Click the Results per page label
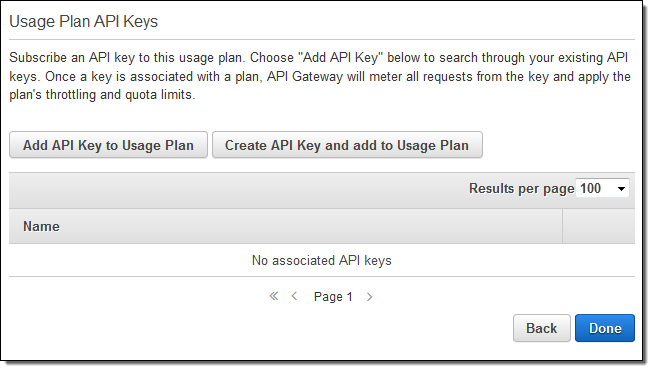 click(x=521, y=189)
